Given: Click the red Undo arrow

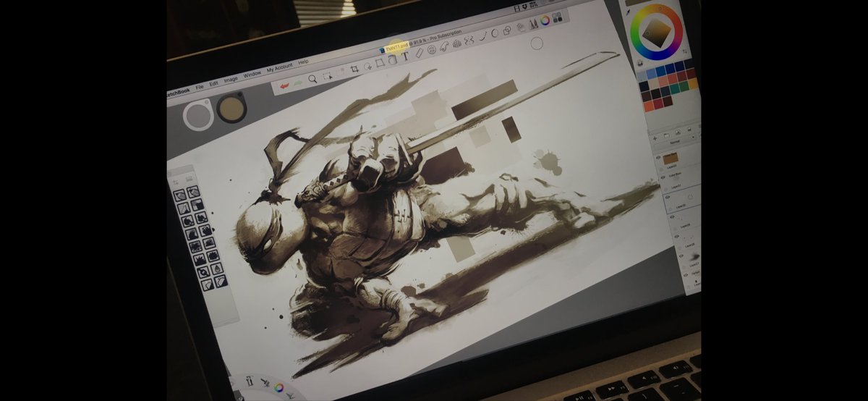Looking at the screenshot, I should (x=284, y=85).
